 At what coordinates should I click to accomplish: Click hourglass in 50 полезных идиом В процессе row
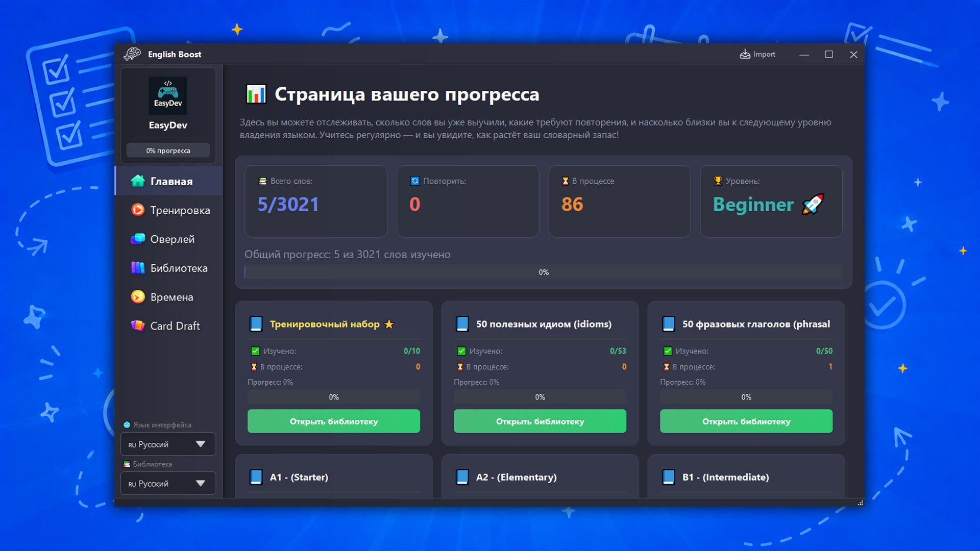pos(460,367)
